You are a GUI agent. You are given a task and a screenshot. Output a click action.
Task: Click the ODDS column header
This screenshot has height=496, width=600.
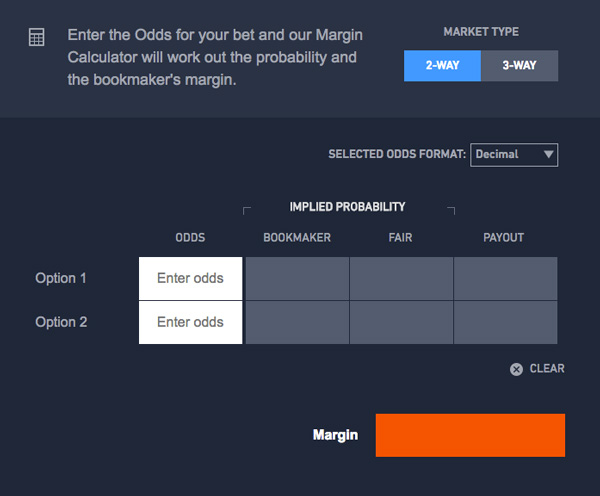190,238
